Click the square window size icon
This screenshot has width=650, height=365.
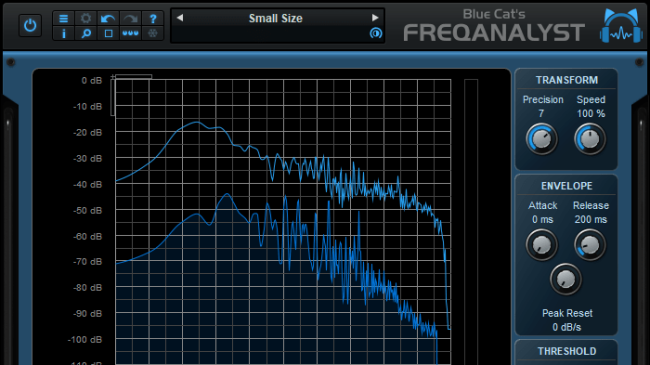pos(108,34)
